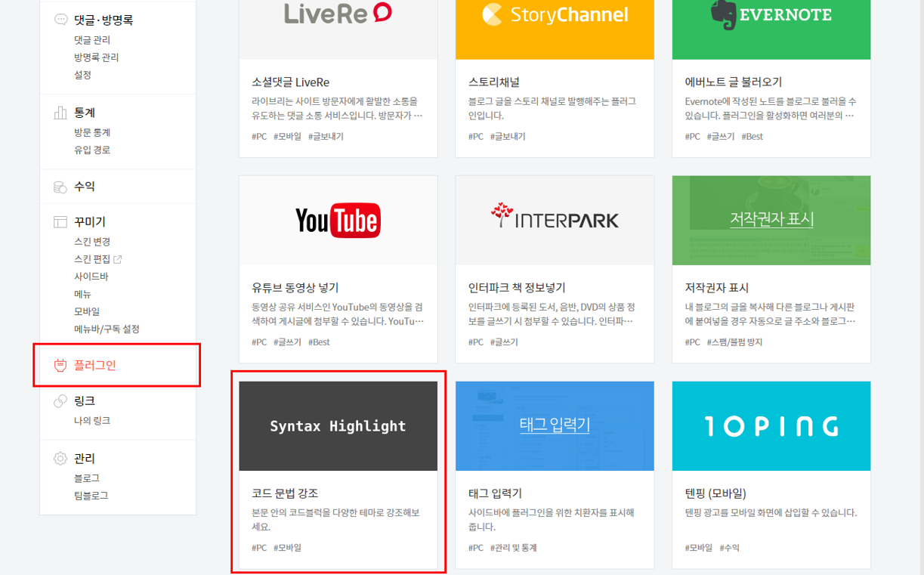Image resolution: width=924 pixels, height=575 pixels.
Task: Click the external link icon next to 스킨 편집
Action: (117, 259)
